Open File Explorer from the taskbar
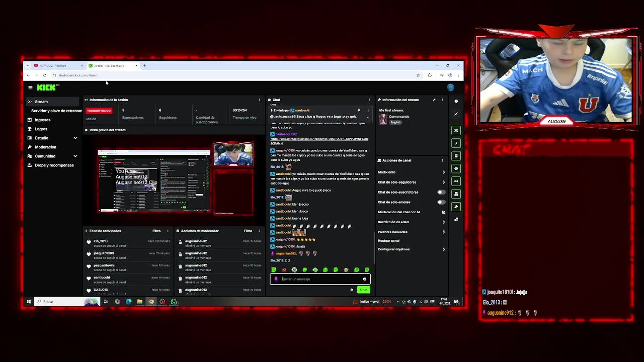 click(x=139, y=302)
